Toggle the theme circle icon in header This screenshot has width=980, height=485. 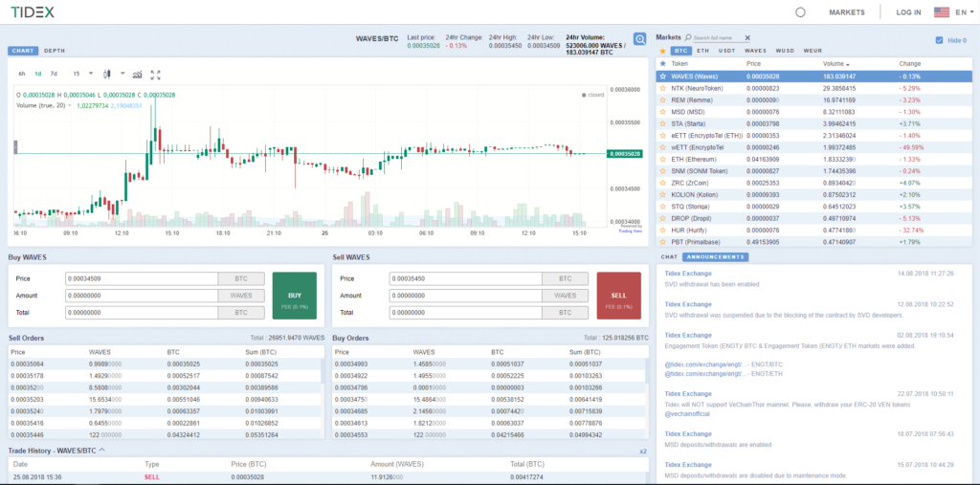[x=801, y=11]
